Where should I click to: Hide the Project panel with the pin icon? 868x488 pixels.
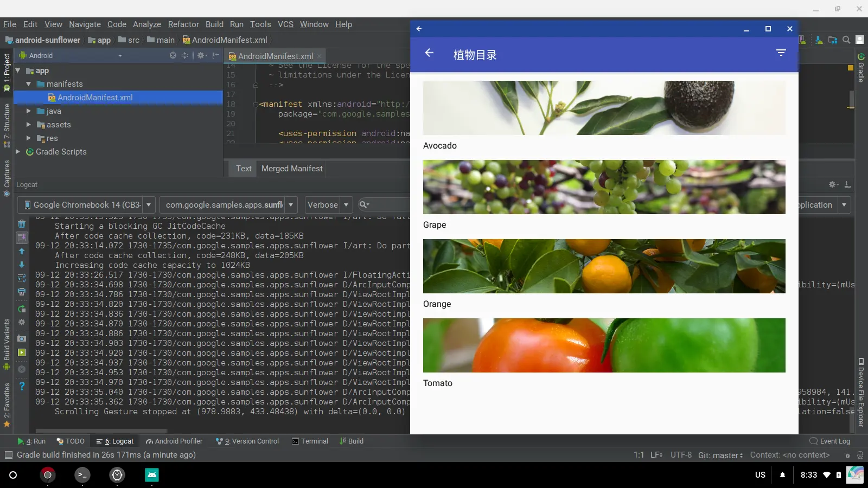point(215,55)
